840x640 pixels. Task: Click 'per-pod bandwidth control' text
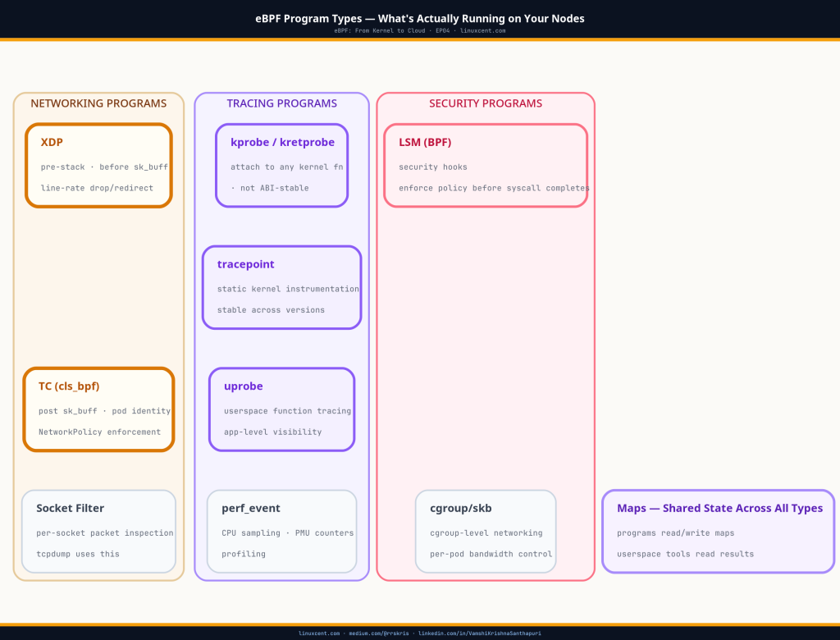[491, 554]
